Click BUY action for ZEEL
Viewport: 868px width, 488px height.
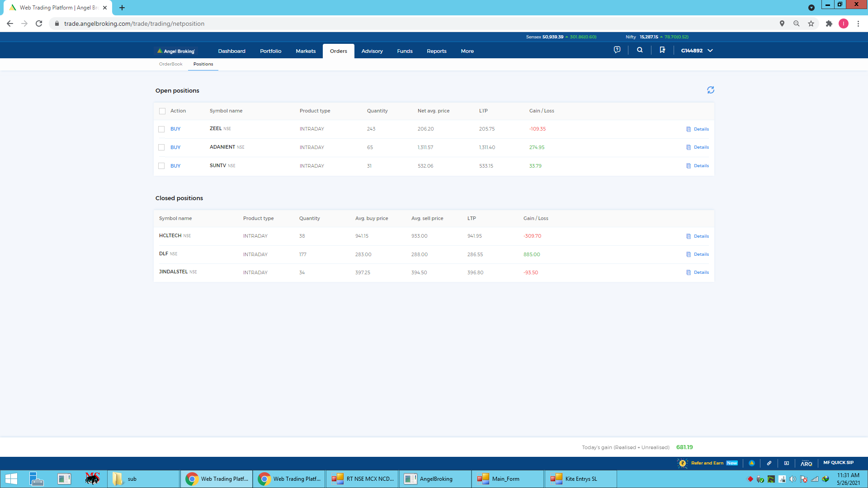pyautogui.click(x=175, y=129)
